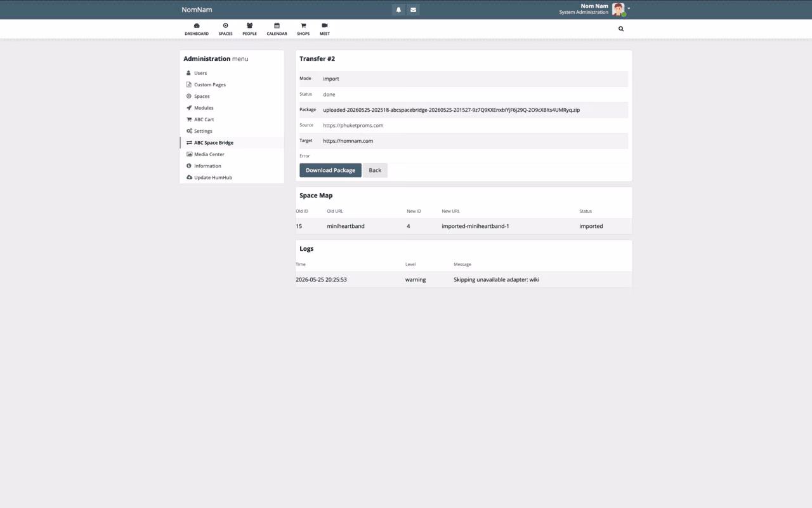Select the package zip filename text
Image resolution: width=812 pixels, height=508 pixels.
click(451, 110)
